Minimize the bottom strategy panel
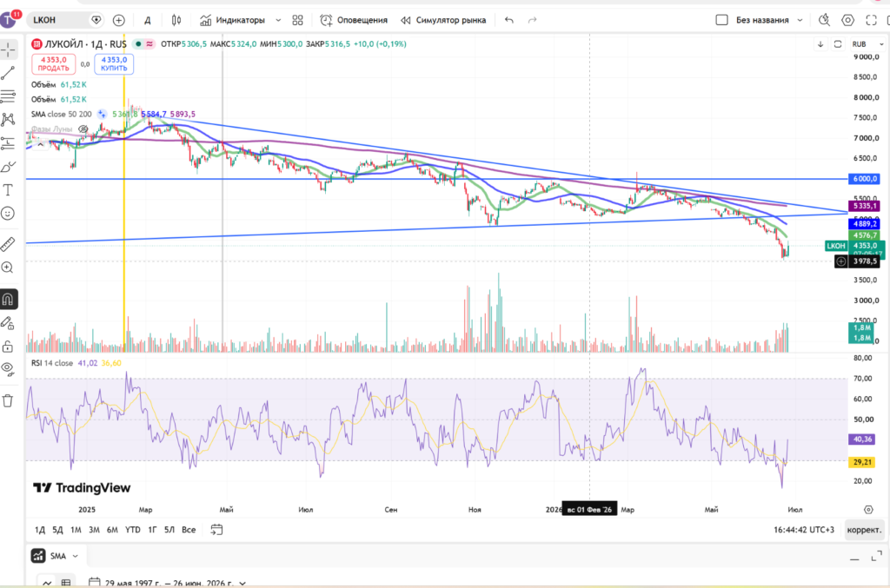The height and width of the screenshot is (588, 890). 854,558
